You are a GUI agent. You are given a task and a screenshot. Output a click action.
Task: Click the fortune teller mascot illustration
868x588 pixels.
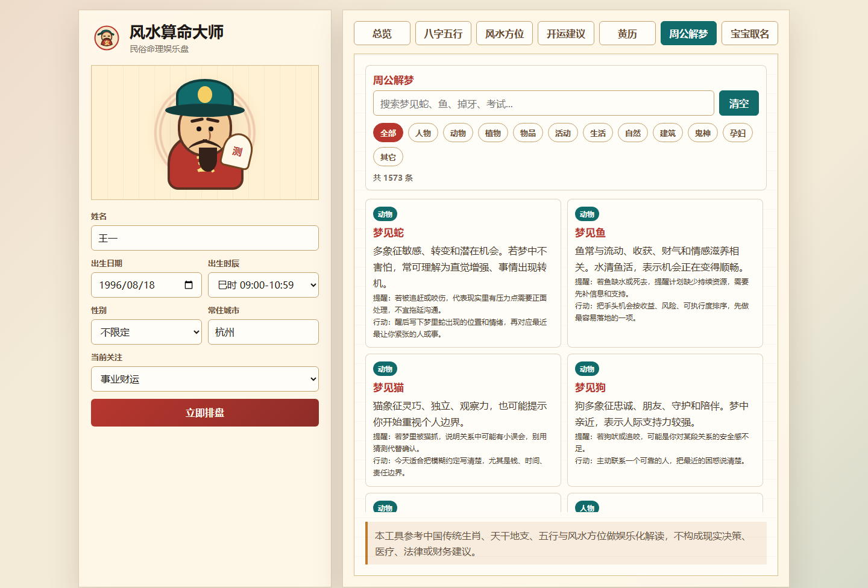pos(205,133)
